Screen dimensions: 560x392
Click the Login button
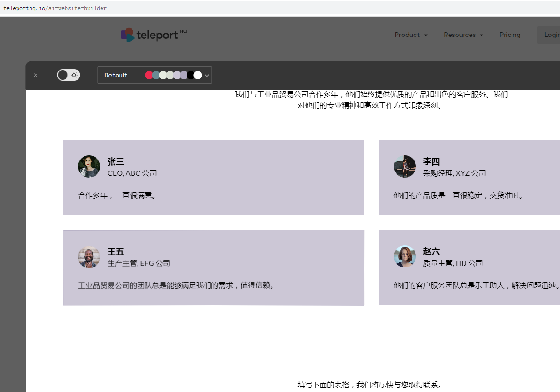pos(551,35)
